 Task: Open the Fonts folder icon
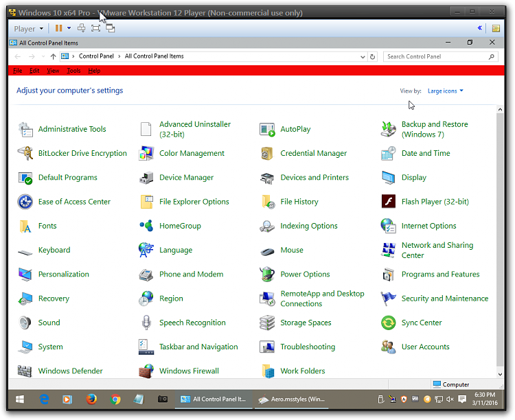tap(25, 226)
